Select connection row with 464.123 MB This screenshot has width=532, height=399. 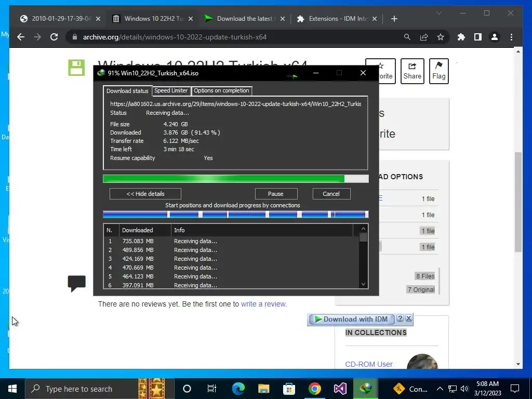tap(231, 276)
